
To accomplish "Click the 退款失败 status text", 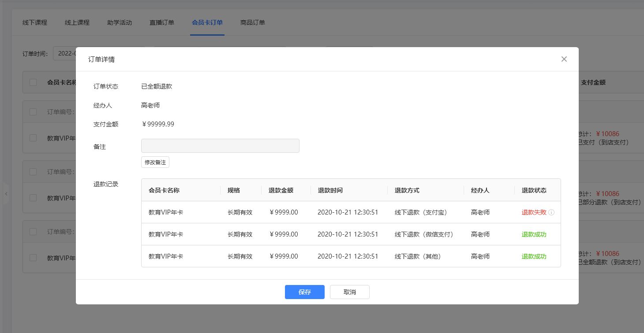I will click(x=534, y=212).
